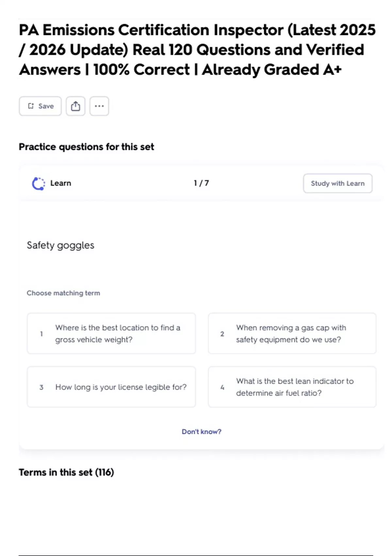Viewport: 392px width, 556px height.
Task: Click the Terms in this set (116) heading
Action: click(66, 472)
